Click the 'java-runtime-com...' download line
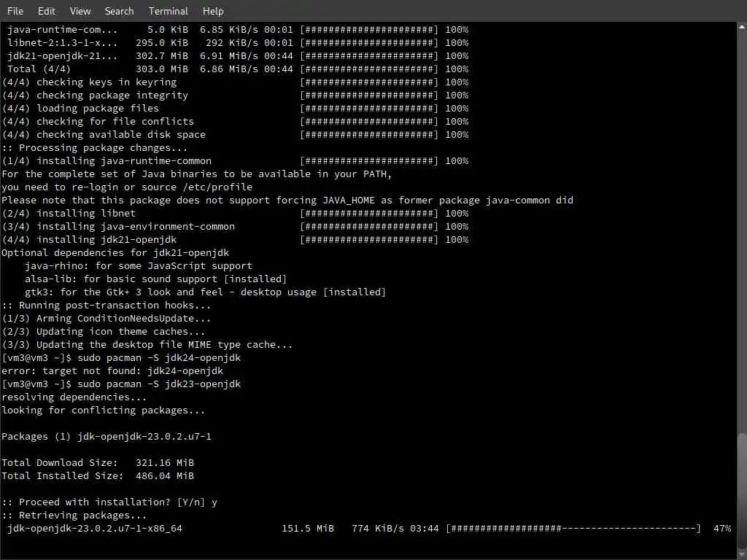This screenshot has height=560, width=747. point(239,29)
